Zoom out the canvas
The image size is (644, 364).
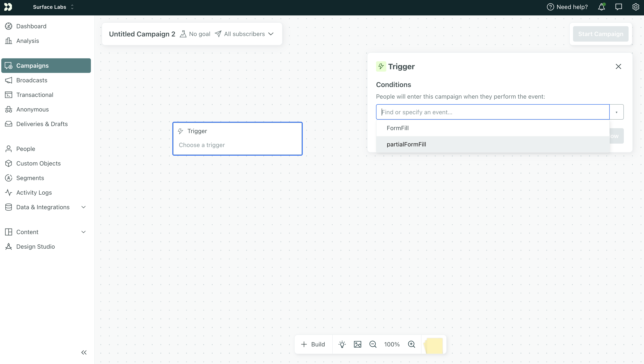[x=373, y=344]
